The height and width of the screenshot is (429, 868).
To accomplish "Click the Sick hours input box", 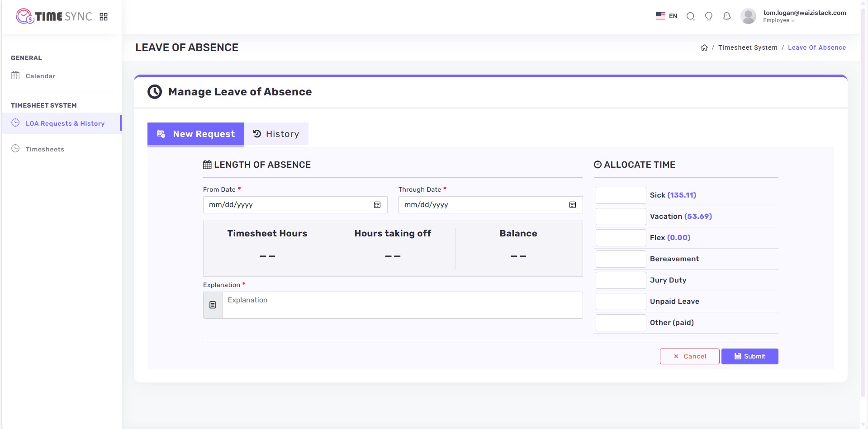I will pos(621,195).
